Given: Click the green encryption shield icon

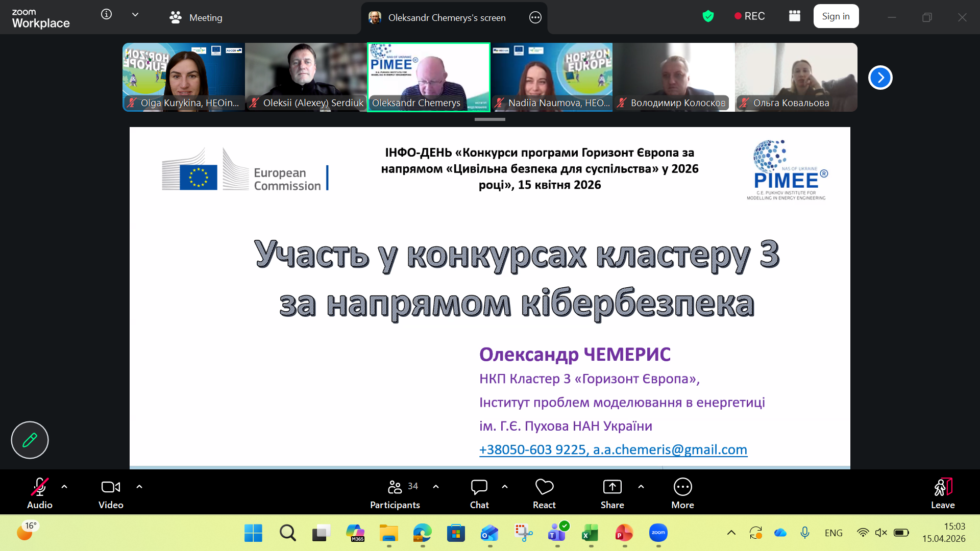Looking at the screenshot, I should [x=708, y=16].
